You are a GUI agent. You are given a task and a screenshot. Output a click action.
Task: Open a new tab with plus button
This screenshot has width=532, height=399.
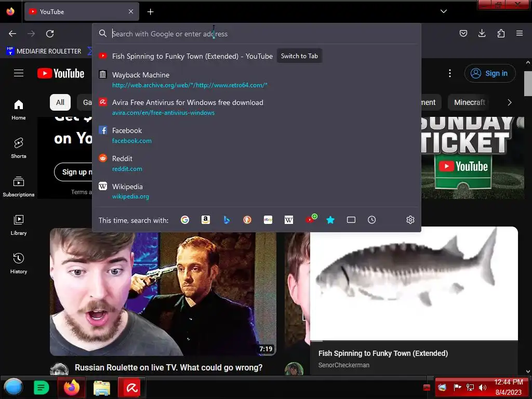click(x=150, y=12)
